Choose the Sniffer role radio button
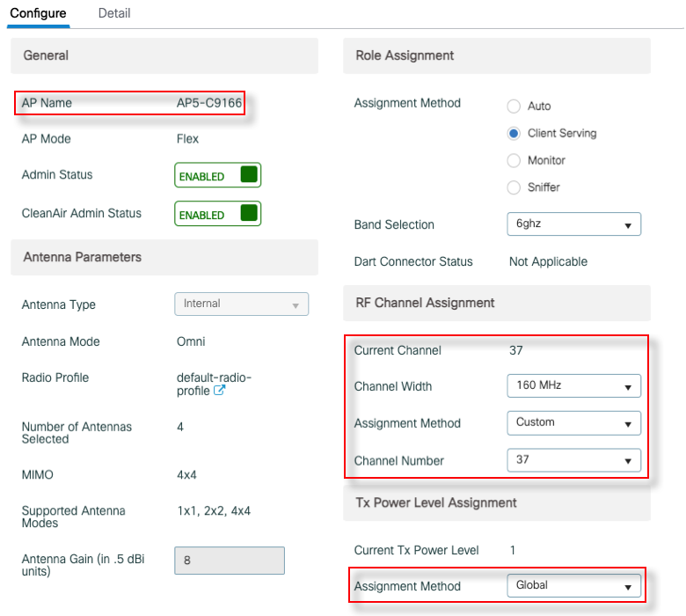The image size is (686, 616). click(x=514, y=187)
